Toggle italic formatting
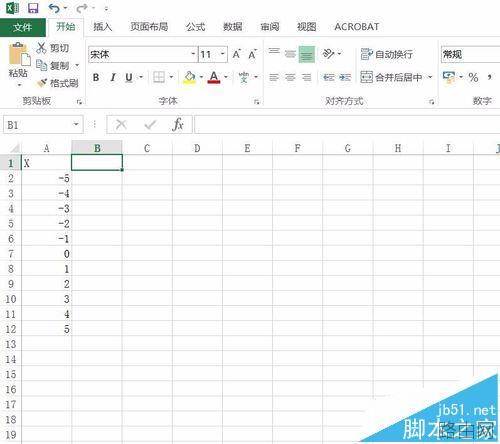Screen dimensions: 500x444 pyautogui.click(x=113, y=77)
